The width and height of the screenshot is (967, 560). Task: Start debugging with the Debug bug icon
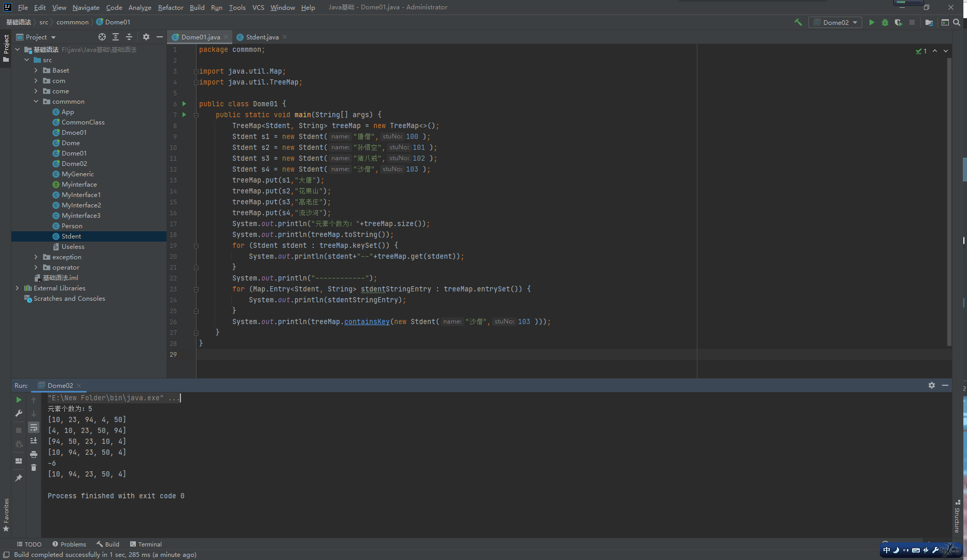pos(885,22)
